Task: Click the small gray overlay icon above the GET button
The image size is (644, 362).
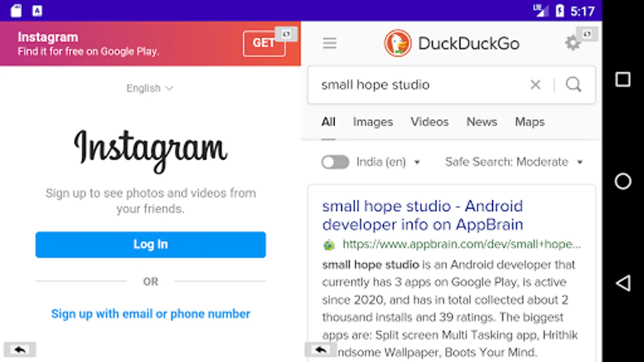Action: [286, 34]
